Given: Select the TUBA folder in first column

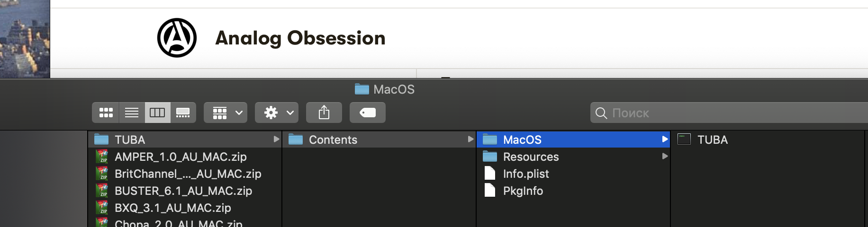Looking at the screenshot, I should click(185, 140).
